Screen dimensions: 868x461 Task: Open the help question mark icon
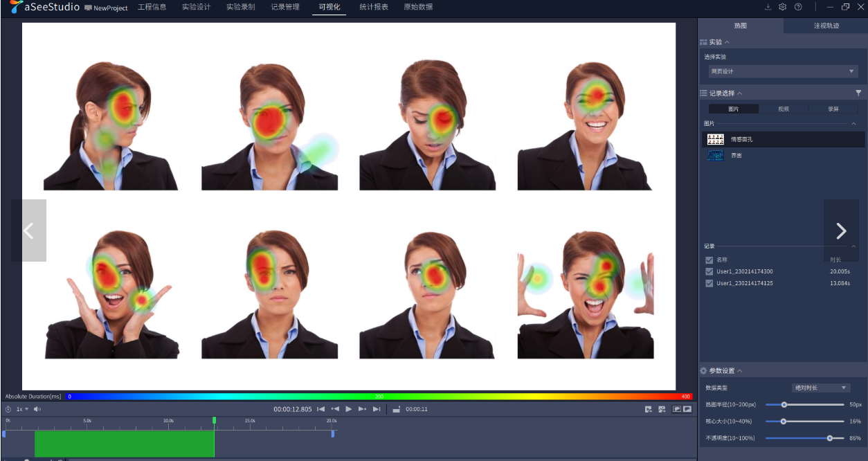point(798,7)
